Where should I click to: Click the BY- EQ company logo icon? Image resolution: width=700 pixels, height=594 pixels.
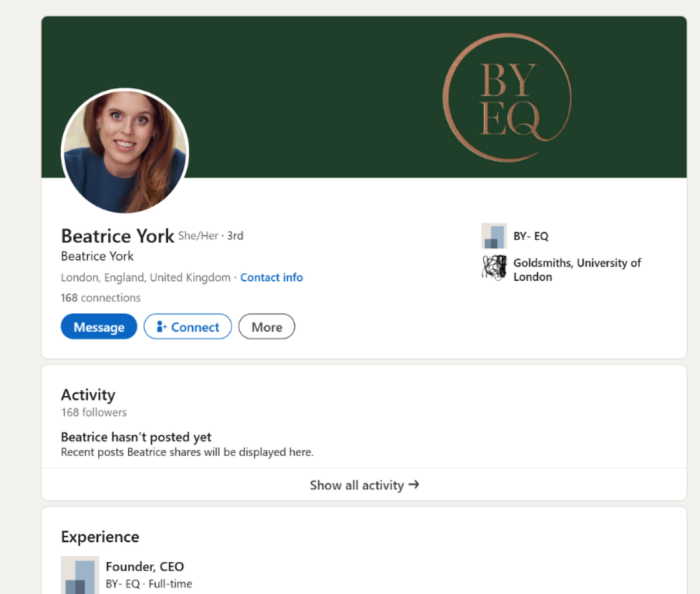(494, 236)
